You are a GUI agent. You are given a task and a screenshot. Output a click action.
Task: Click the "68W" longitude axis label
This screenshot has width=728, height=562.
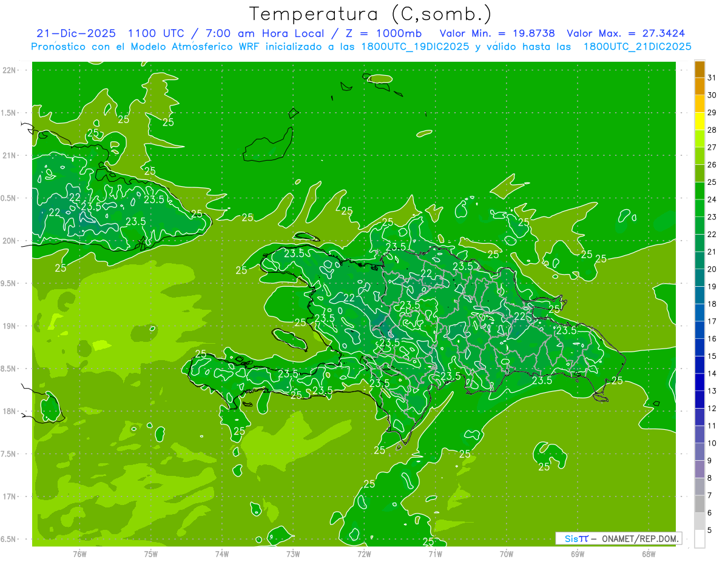(649, 554)
